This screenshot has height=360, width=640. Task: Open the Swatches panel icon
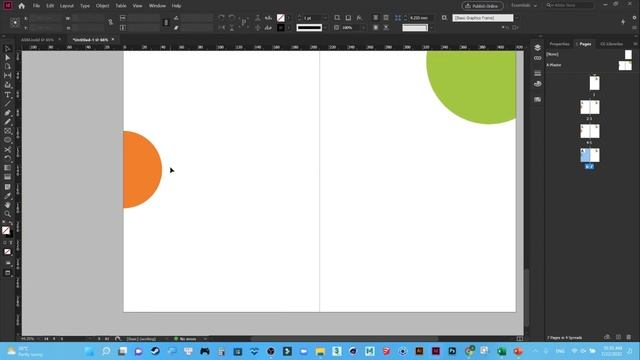click(x=538, y=99)
